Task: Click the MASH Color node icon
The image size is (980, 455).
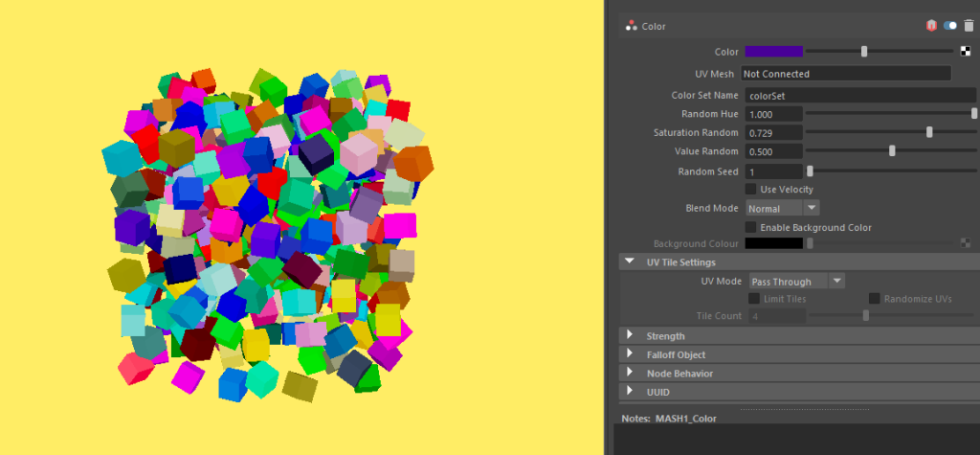Action: pyautogui.click(x=631, y=27)
